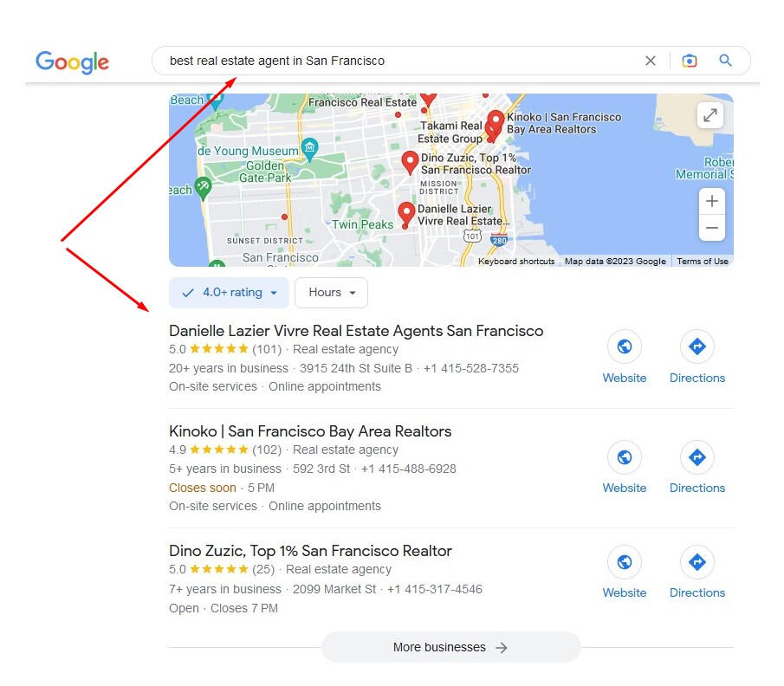Open Kinoko San Francisco Bay Area Realtors listing
Viewport: 784px width, 686px height.
point(310,431)
